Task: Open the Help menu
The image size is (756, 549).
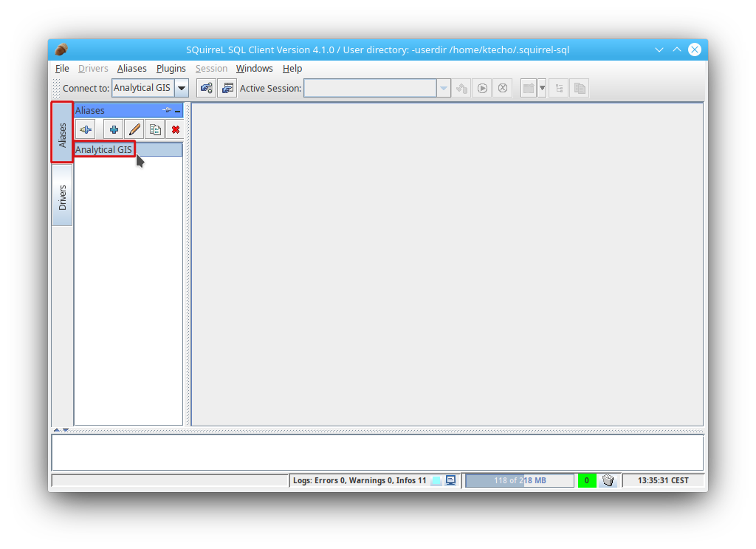Action: pos(292,69)
